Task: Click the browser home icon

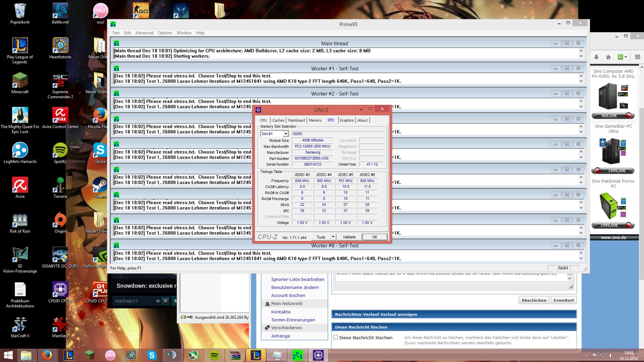Action: [x=608, y=57]
